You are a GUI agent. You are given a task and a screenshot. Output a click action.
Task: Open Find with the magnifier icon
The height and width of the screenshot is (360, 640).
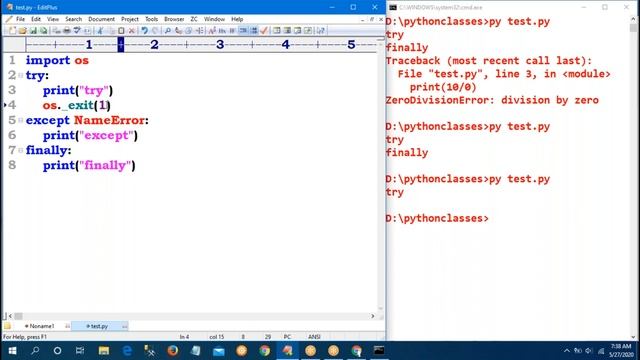167,31
